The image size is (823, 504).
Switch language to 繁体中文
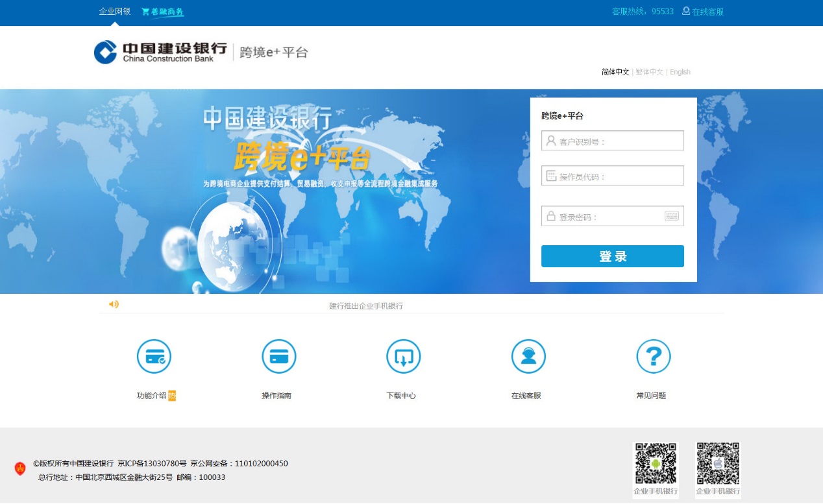pos(649,72)
